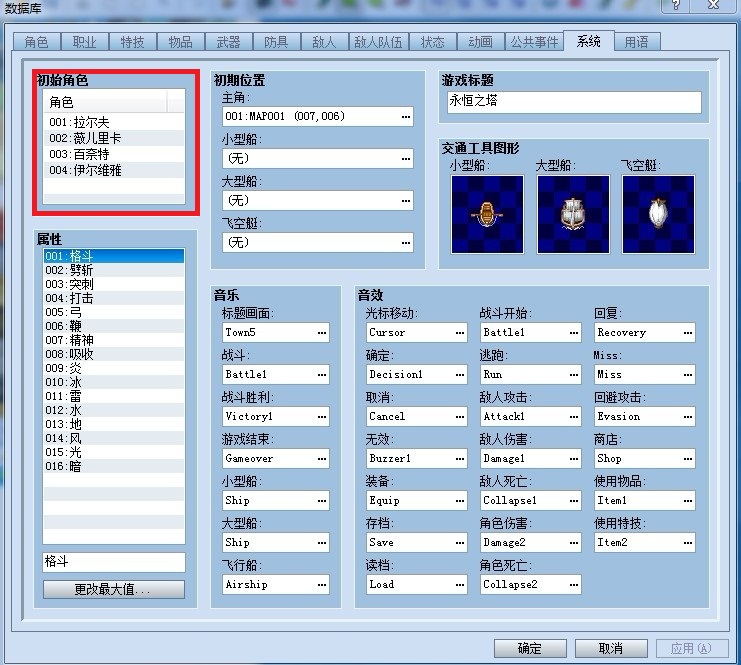The height and width of the screenshot is (665, 741).
Task: Change the Buzzer1 sound effect
Action: [416, 458]
